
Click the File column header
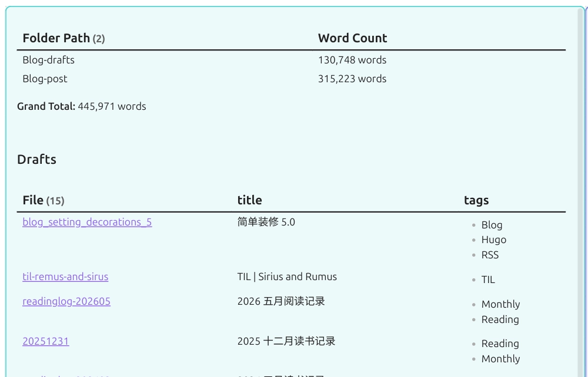44,200
